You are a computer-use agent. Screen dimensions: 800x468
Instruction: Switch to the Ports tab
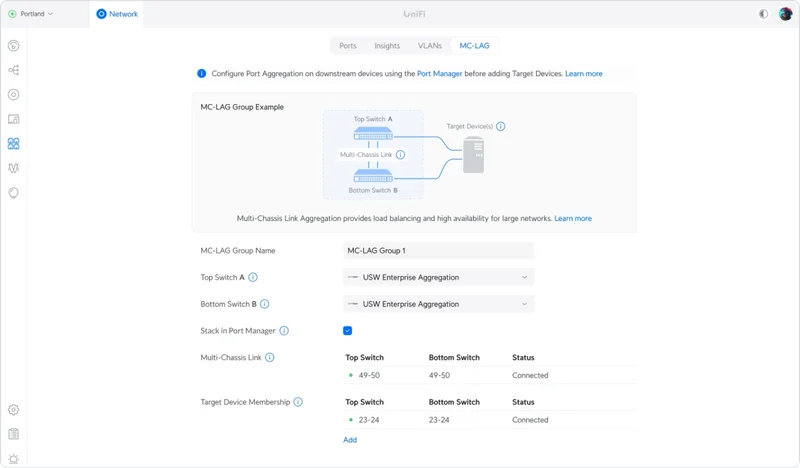[348, 45]
